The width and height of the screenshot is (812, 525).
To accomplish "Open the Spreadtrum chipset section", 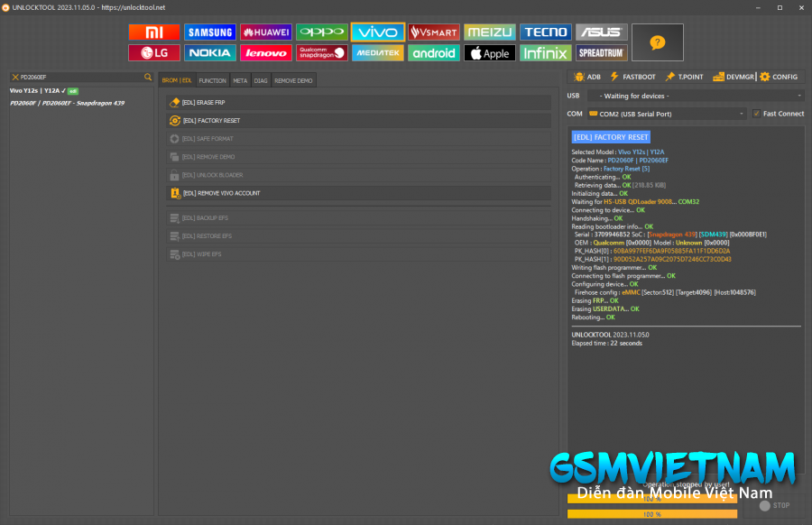I will [x=601, y=53].
